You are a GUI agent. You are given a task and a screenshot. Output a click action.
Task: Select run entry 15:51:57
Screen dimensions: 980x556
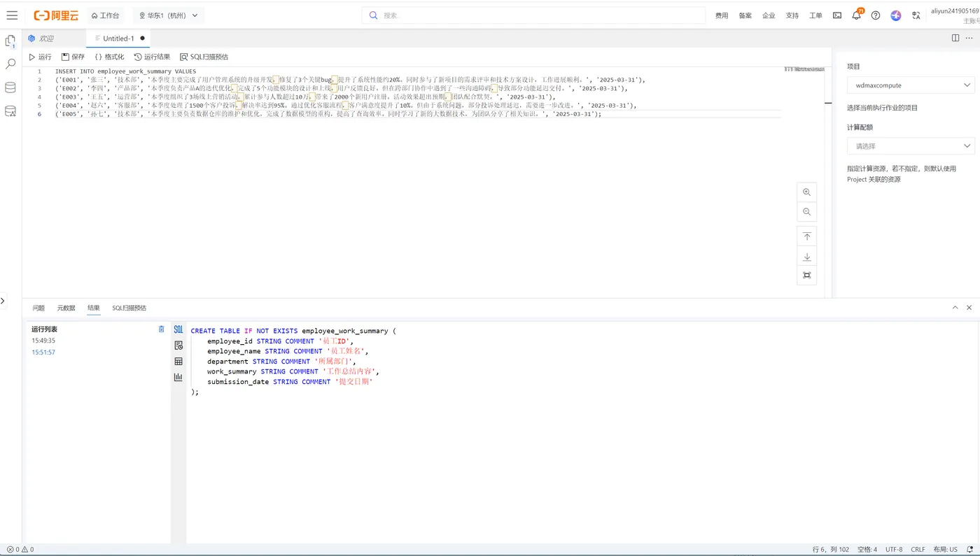tap(43, 352)
